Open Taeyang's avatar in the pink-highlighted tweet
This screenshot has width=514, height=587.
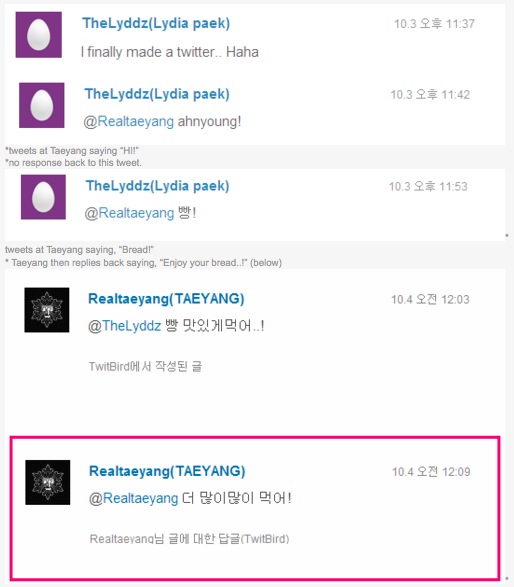click(x=48, y=482)
